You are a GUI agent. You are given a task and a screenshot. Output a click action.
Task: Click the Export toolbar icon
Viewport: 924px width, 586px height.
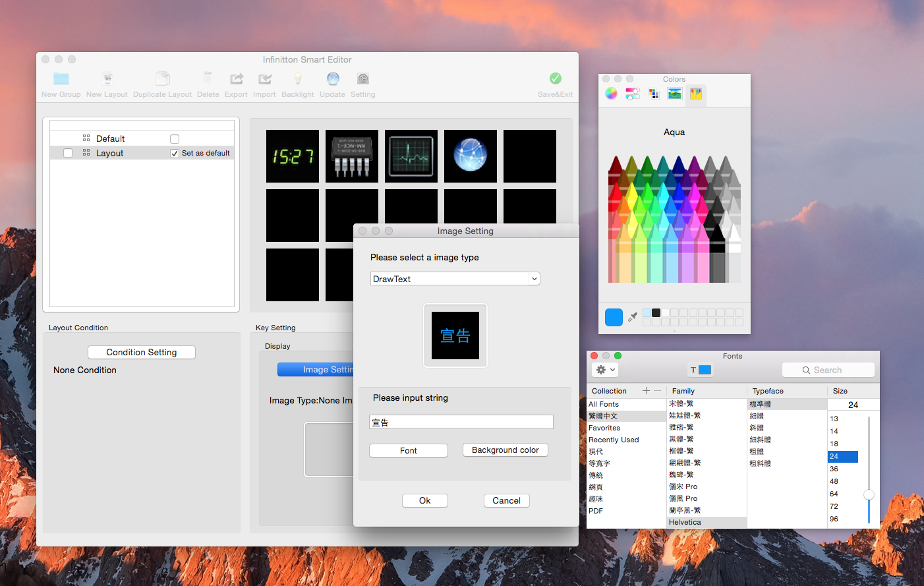236,79
